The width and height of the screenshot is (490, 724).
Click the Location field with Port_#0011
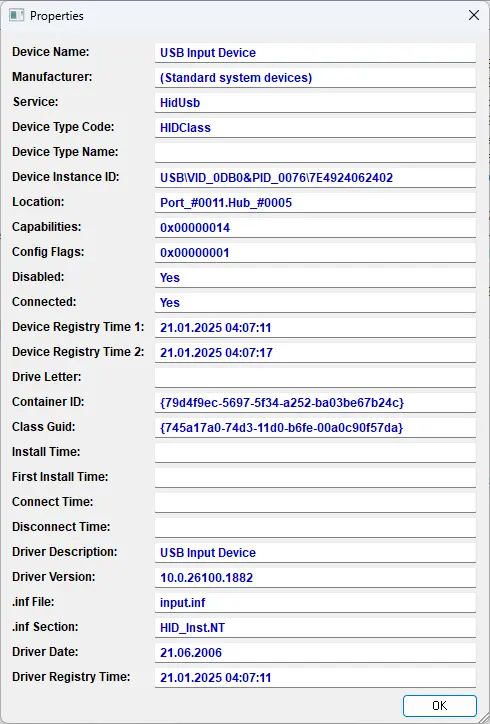315,202
